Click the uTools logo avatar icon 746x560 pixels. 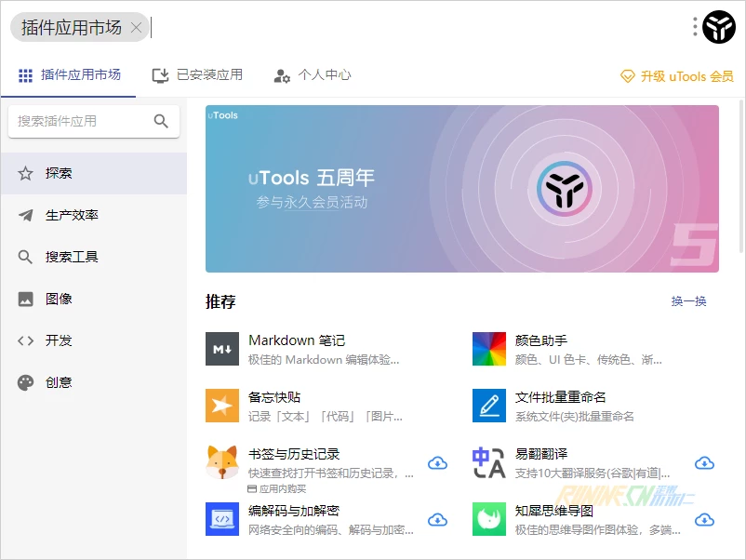pos(719,27)
